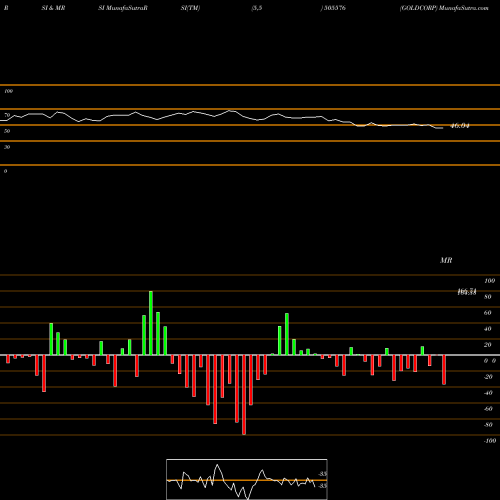Click the '-40' label on MR right axis
This screenshot has height=500, width=500.
click(488, 393)
